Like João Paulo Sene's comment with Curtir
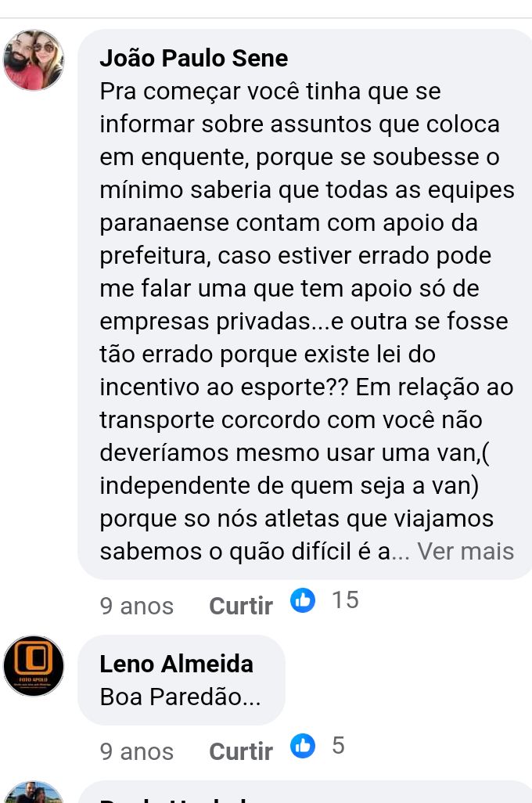Viewport: 532px width, 803px height. (241, 606)
